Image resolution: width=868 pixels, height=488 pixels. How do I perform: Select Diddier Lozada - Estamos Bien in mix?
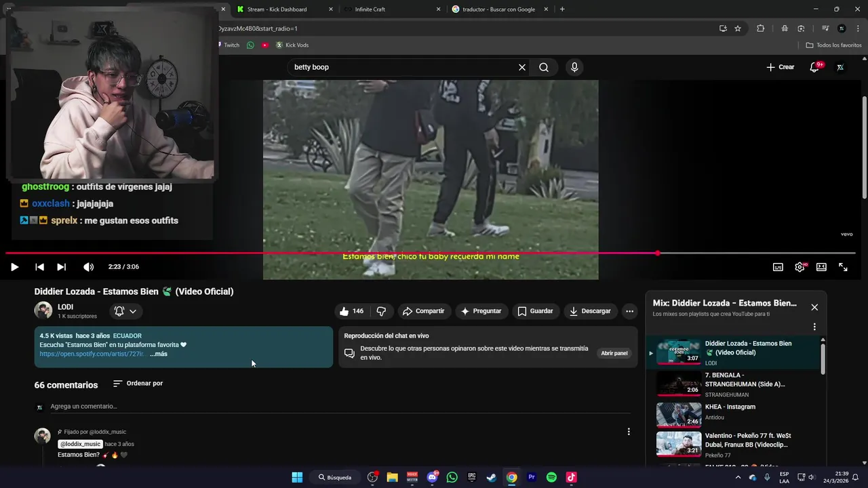(x=736, y=352)
